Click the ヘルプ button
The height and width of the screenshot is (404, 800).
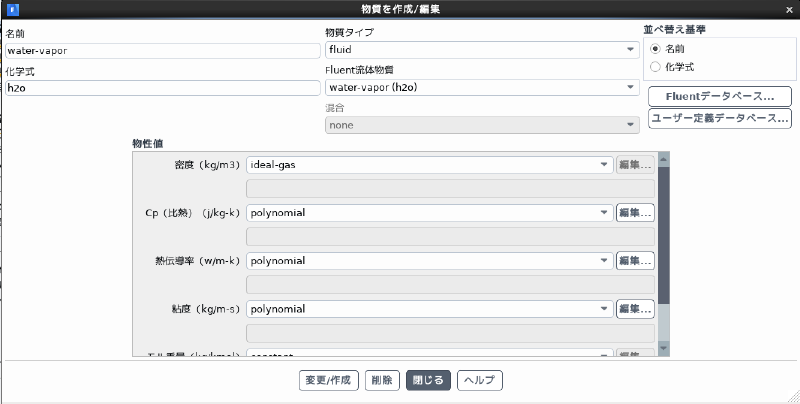click(480, 381)
